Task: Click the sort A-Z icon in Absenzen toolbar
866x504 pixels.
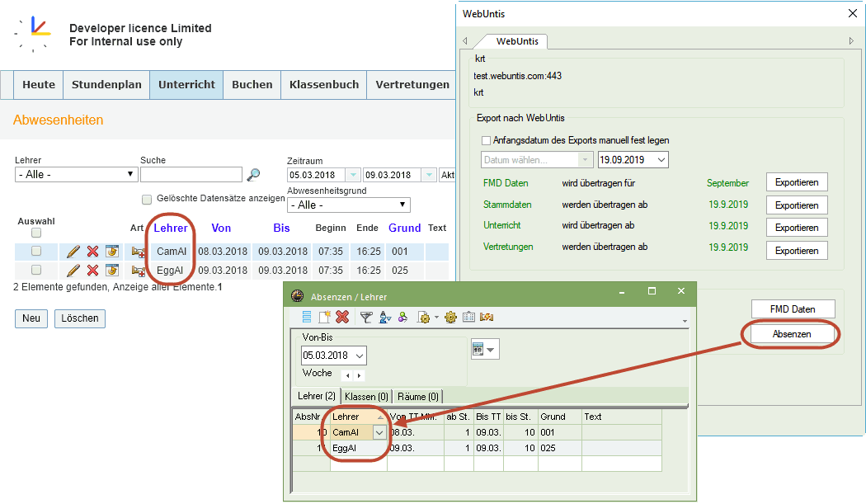Action: [385, 318]
